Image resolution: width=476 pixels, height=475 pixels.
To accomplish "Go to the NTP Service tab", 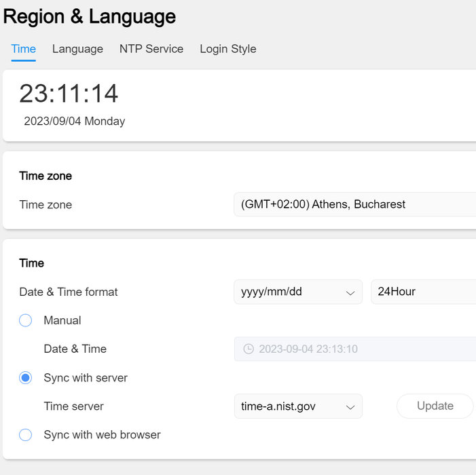I will point(151,49).
